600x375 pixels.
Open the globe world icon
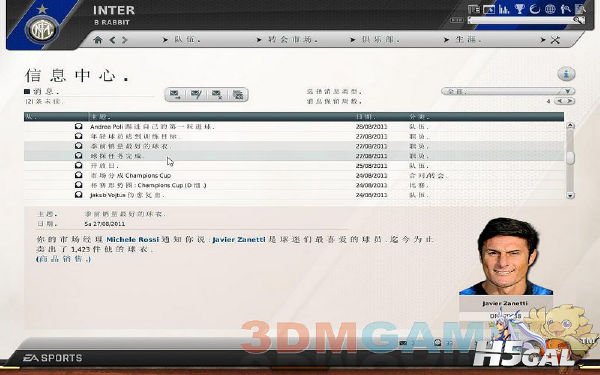click(550, 9)
